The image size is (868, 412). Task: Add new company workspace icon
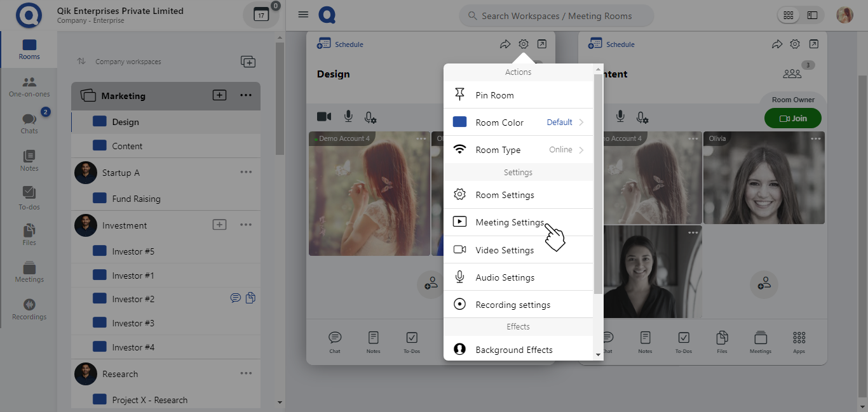pos(248,62)
